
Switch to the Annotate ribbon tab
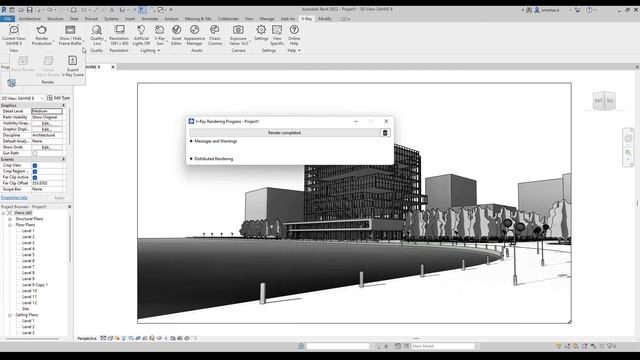[x=150, y=19]
